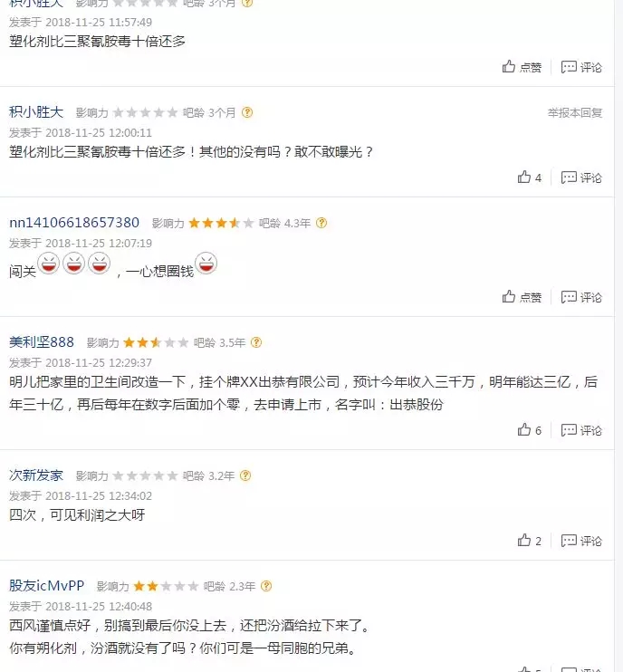Report this reply via 举报本回复
The height and width of the screenshot is (672, 623).
tap(575, 112)
